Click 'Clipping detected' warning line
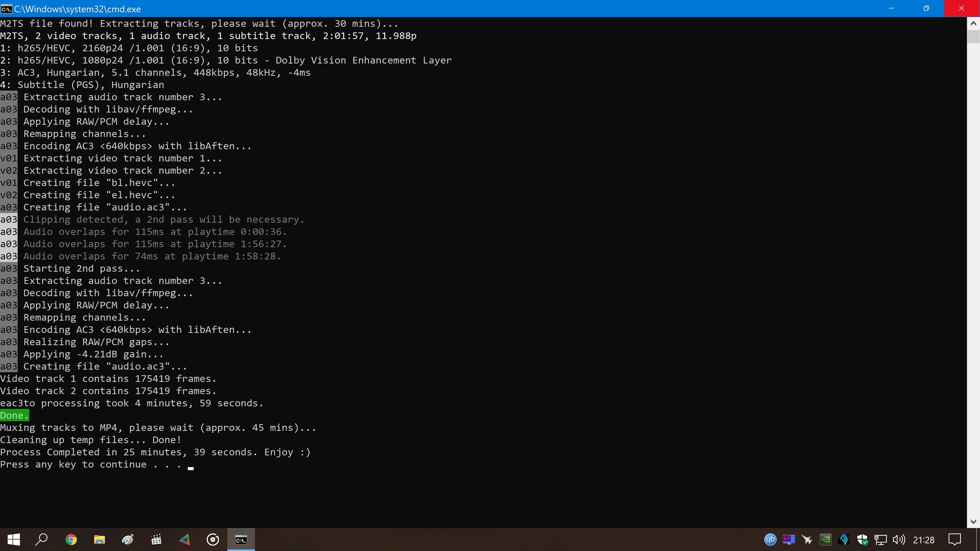This screenshot has width=980, height=551. (164, 219)
